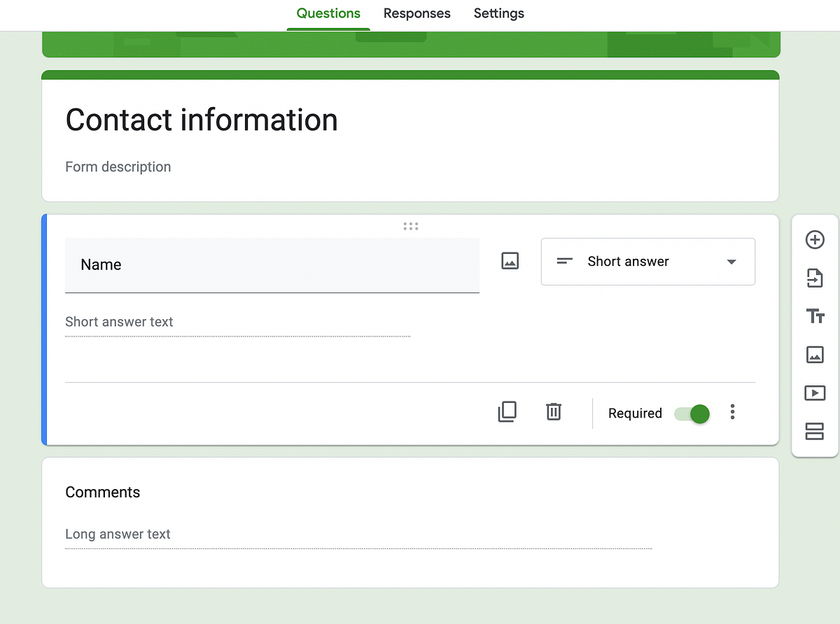Add a YouTube video to the form

pos(815,393)
